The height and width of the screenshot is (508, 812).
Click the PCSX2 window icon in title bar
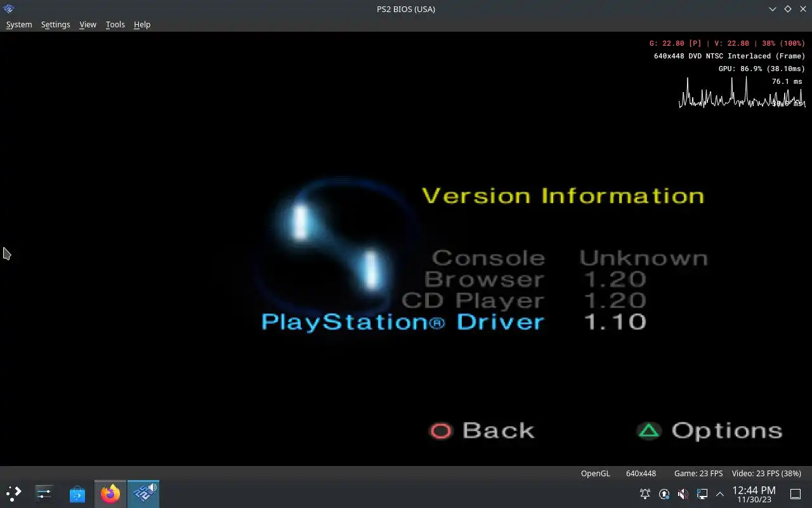[9, 9]
